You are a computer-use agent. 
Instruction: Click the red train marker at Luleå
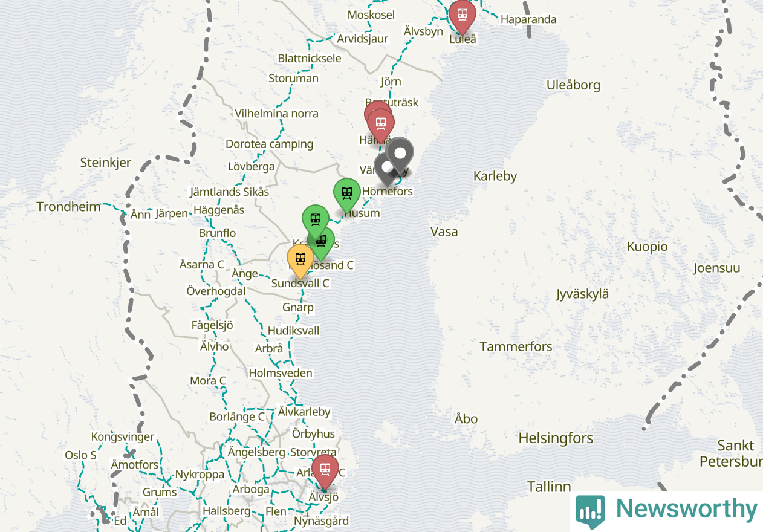coord(463,16)
